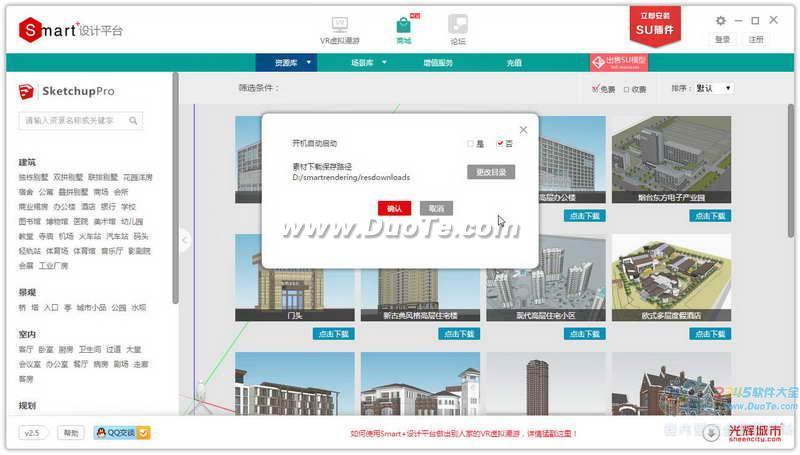The image size is (800, 455).
Task: Click the 更改目录 change directory button
Action: pos(491,172)
